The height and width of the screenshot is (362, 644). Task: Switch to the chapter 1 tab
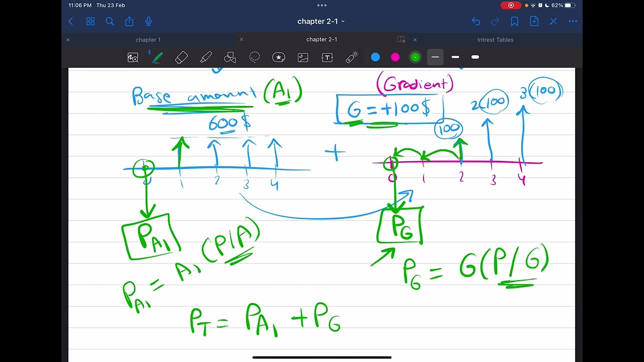click(148, 40)
